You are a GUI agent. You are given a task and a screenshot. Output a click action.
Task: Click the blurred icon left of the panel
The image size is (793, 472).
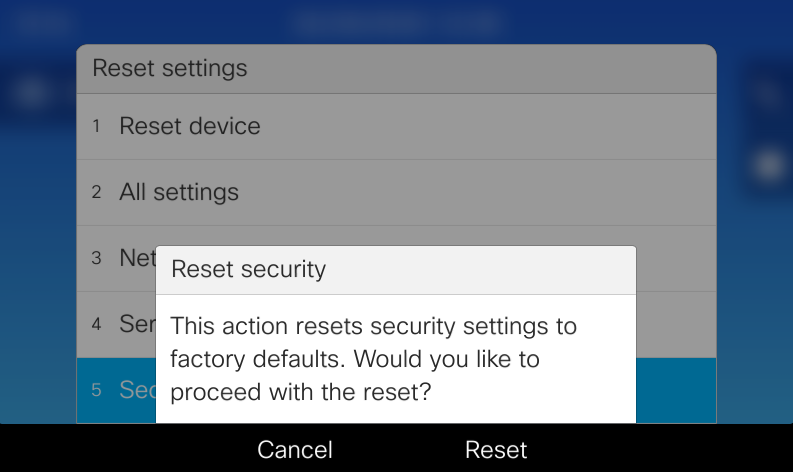tap(33, 93)
